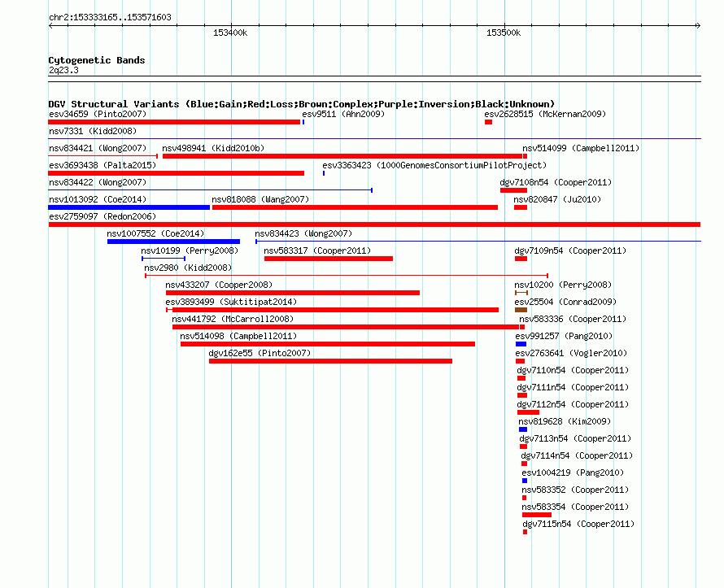Click the brown esv25504 complex bar
The width and height of the screenshot is (724, 588).
[x=521, y=310]
